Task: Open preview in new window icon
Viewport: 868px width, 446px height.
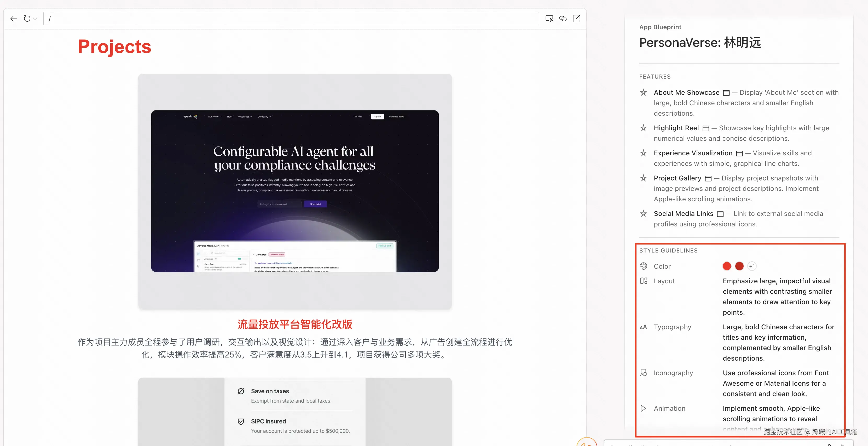Action: click(x=576, y=19)
